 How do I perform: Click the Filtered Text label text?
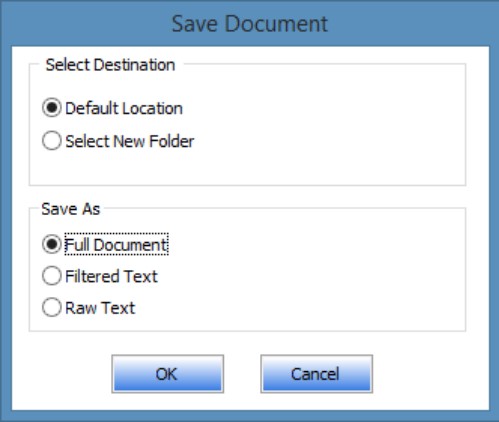click(111, 276)
